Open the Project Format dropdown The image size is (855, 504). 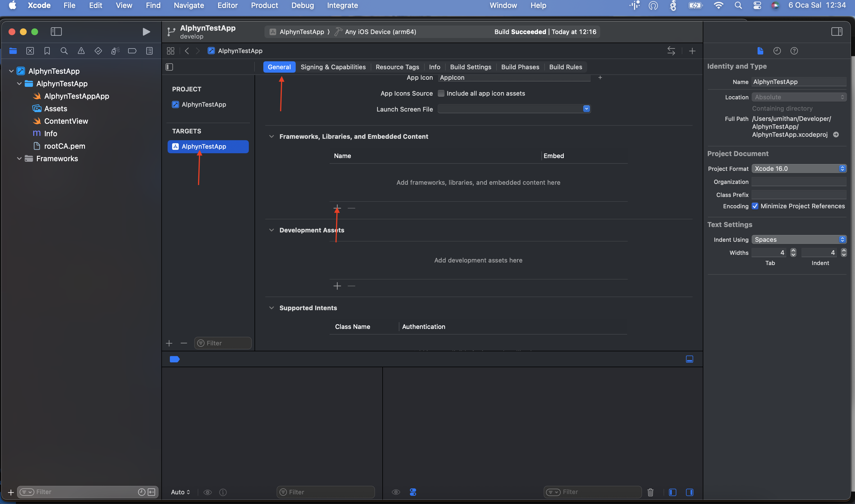pos(799,169)
